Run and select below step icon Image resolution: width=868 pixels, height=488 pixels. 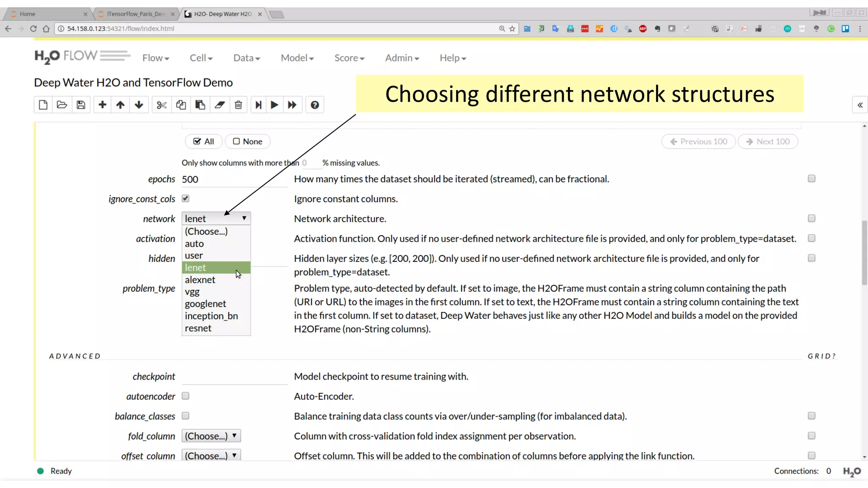pyautogui.click(x=258, y=105)
